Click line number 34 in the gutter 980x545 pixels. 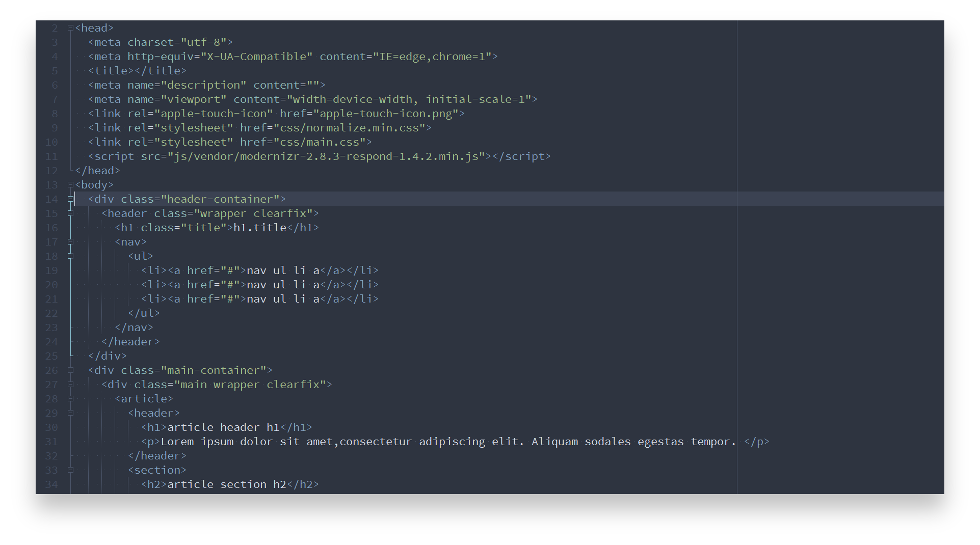51,484
